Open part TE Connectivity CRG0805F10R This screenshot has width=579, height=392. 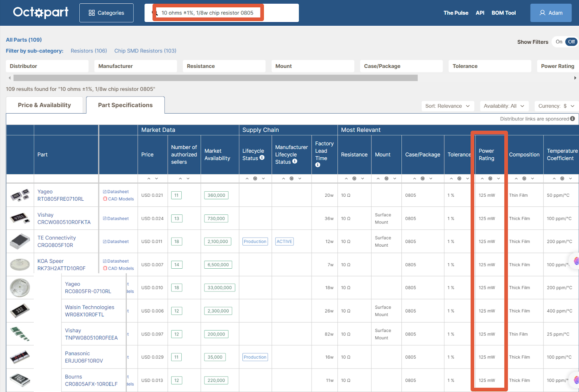point(56,242)
